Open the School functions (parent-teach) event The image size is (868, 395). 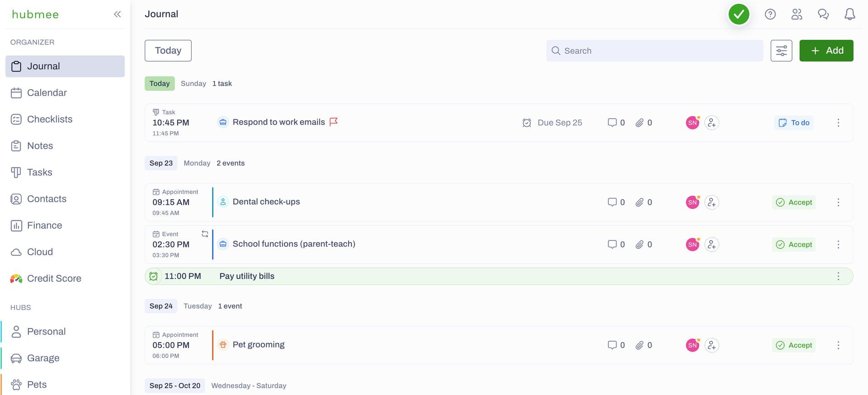coord(294,244)
